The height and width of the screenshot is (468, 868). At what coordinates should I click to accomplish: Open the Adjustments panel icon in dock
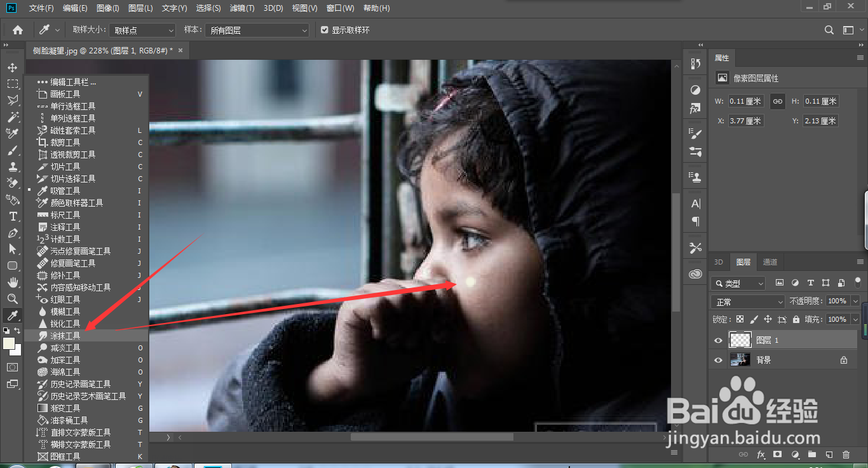[x=695, y=90]
